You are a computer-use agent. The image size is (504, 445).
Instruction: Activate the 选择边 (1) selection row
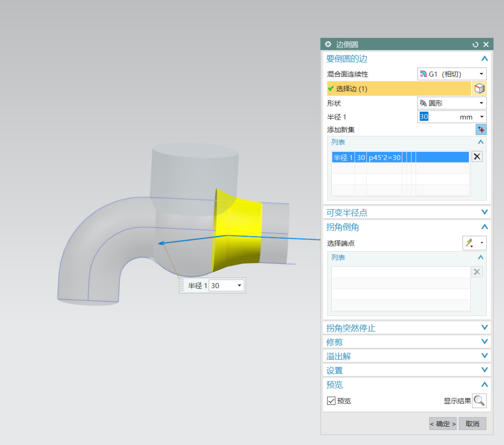pos(399,89)
